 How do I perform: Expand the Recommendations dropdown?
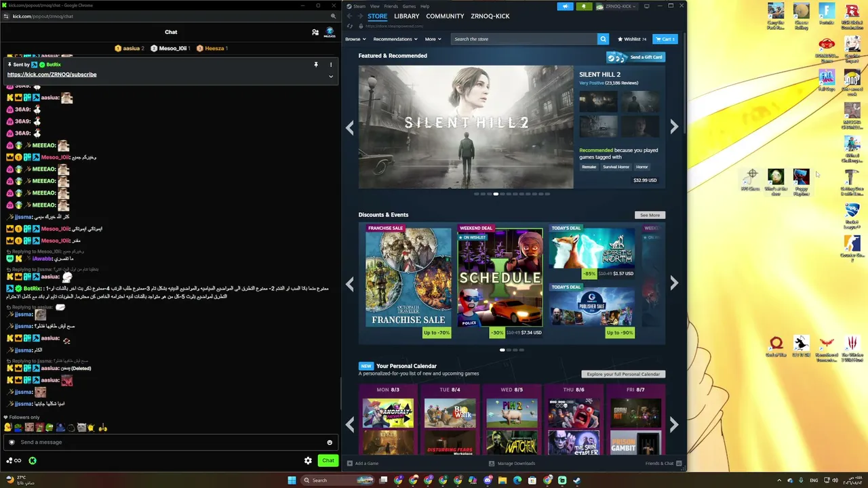pyautogui.click(x=395, y=39)
